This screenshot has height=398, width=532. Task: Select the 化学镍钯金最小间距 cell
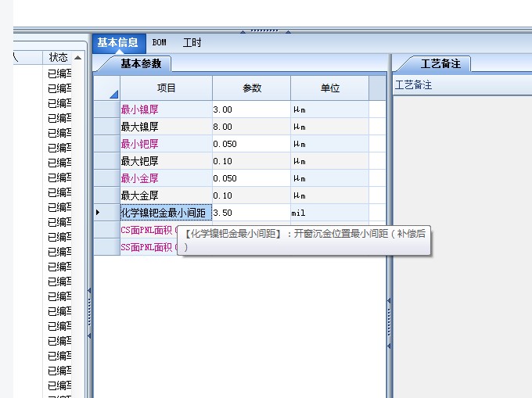tap(166, 213)
